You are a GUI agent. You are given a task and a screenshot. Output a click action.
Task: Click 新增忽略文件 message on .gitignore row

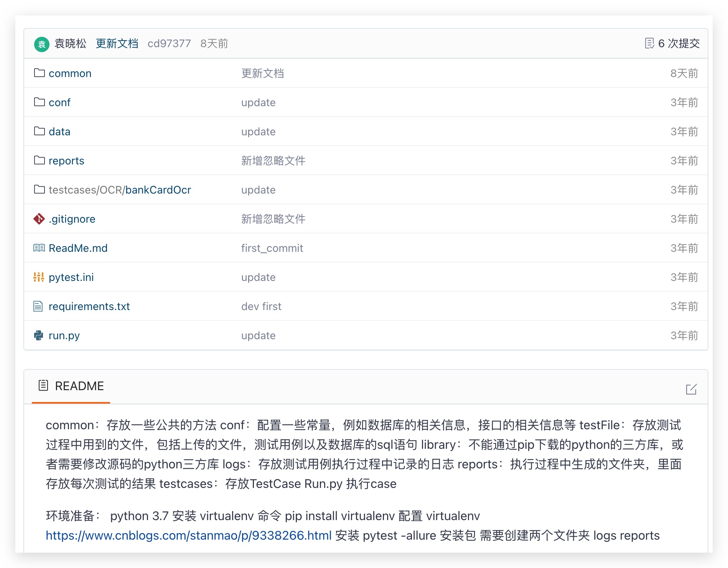(273, 219)
